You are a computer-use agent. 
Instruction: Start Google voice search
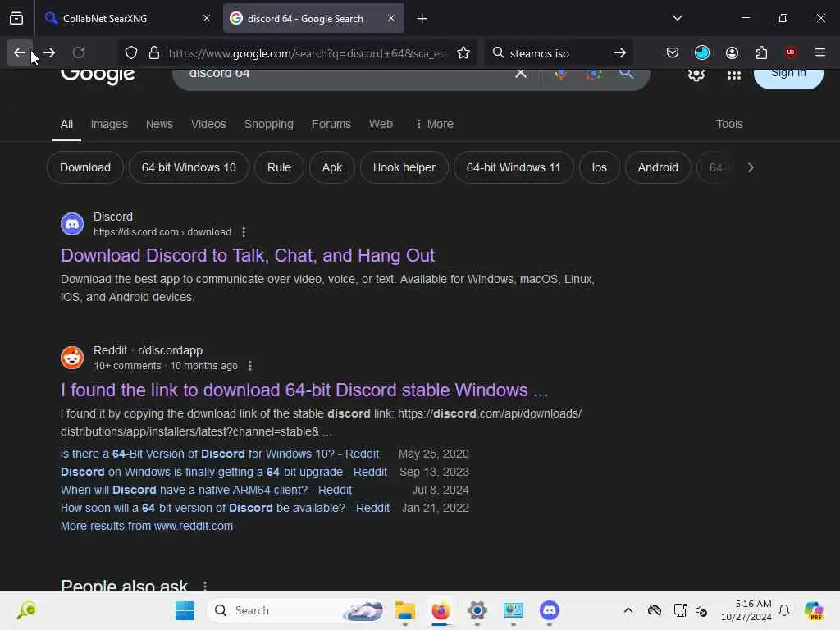(x=561, y=74)
